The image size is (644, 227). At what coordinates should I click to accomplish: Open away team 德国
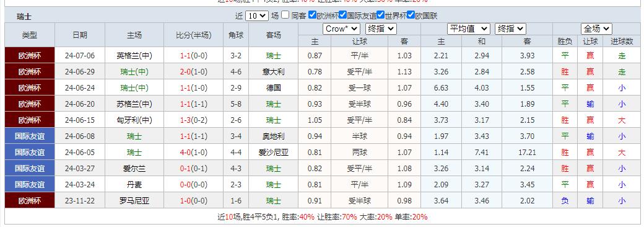click(273, 87)
